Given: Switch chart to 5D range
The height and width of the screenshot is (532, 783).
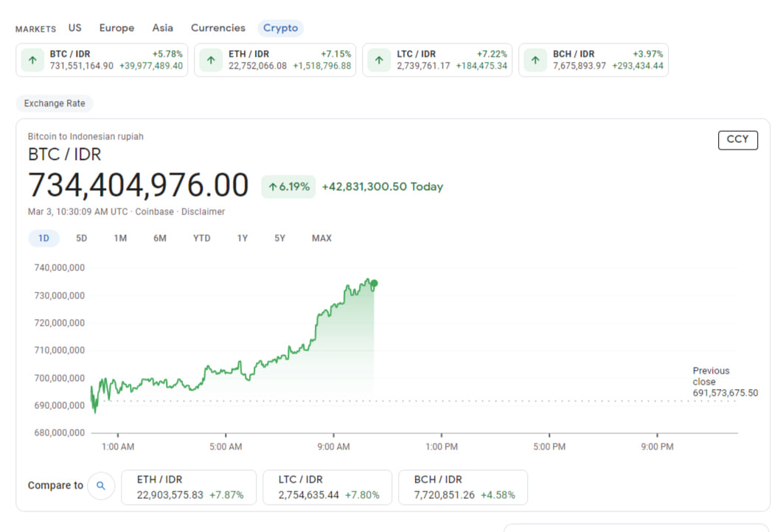Looking at the screenshot, I should coord(81,238).
